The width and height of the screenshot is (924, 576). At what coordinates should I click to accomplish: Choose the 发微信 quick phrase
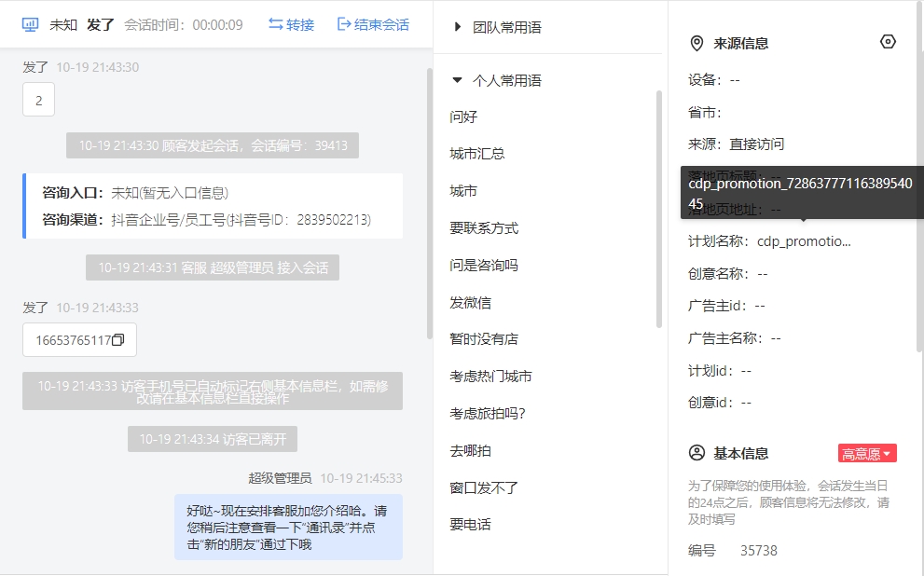(470, 302)
